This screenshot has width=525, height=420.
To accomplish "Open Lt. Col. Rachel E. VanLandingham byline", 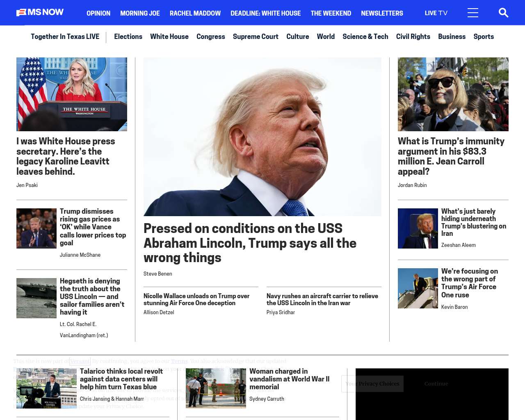I will tap(84, 330).
